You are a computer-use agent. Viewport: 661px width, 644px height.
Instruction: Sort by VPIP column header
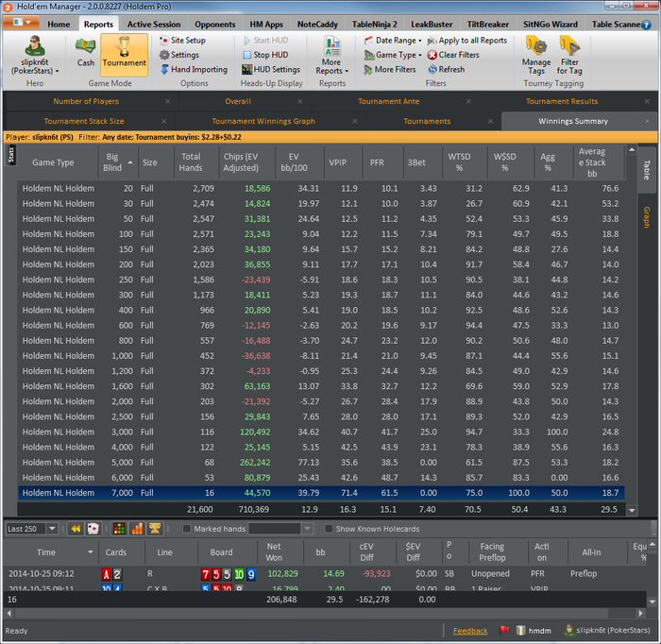pos(343,162)
